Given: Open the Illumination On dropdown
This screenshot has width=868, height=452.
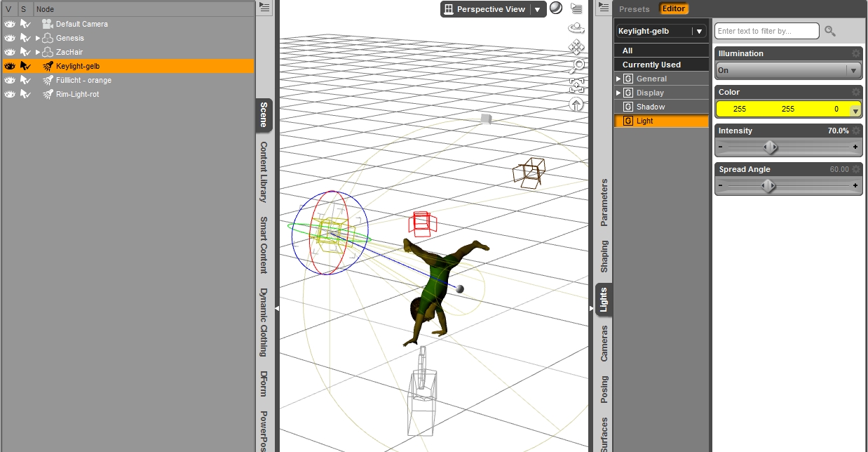Looking at the screenshot, I should coord(853,70).
